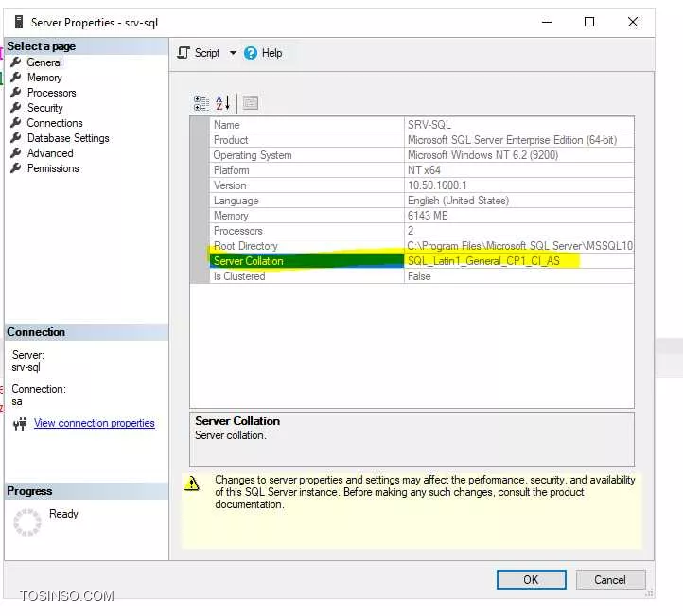Viewport: 683px width, 616px height.
Task: Click the wrench icon next to Permissions
Action: pyautogui.click(x=16, y=168)
